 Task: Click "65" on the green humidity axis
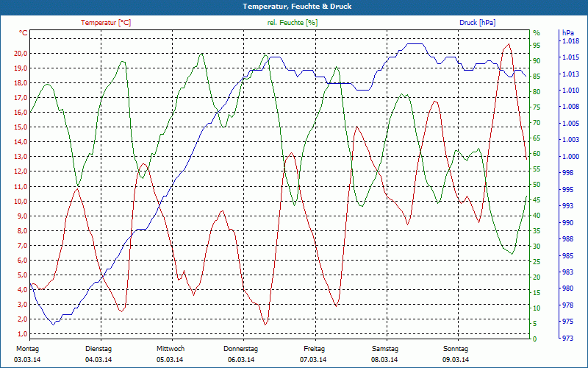(537, 138)
